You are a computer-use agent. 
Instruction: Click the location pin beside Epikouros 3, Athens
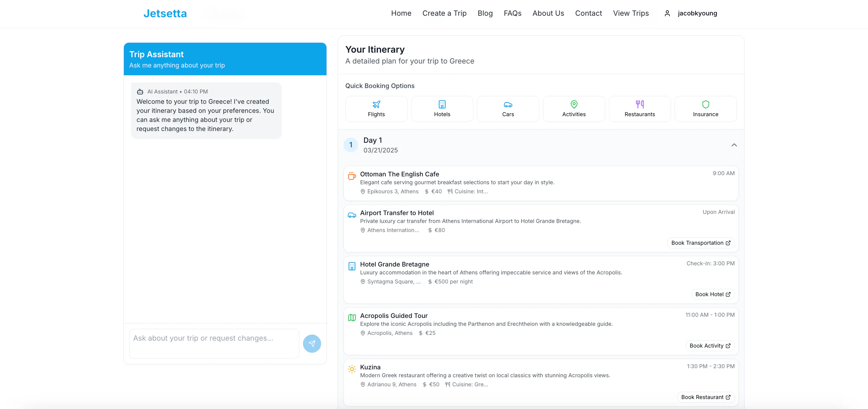pyautogui.click(x=363, y=191)
